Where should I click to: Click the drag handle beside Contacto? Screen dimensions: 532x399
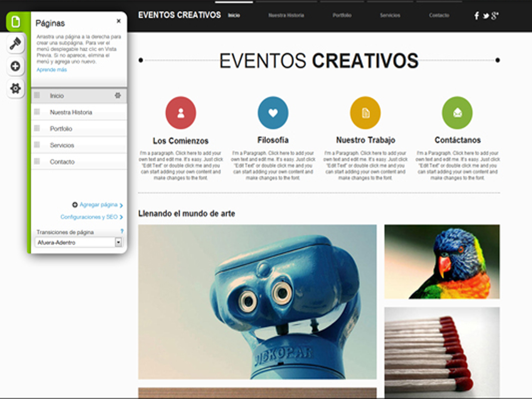(37, 161)
